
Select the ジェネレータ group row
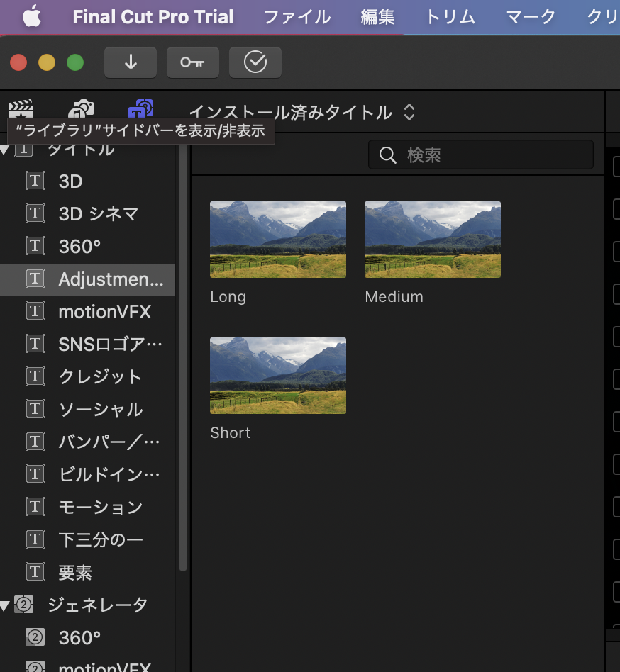pyautogui.click(x=87, y=605)
